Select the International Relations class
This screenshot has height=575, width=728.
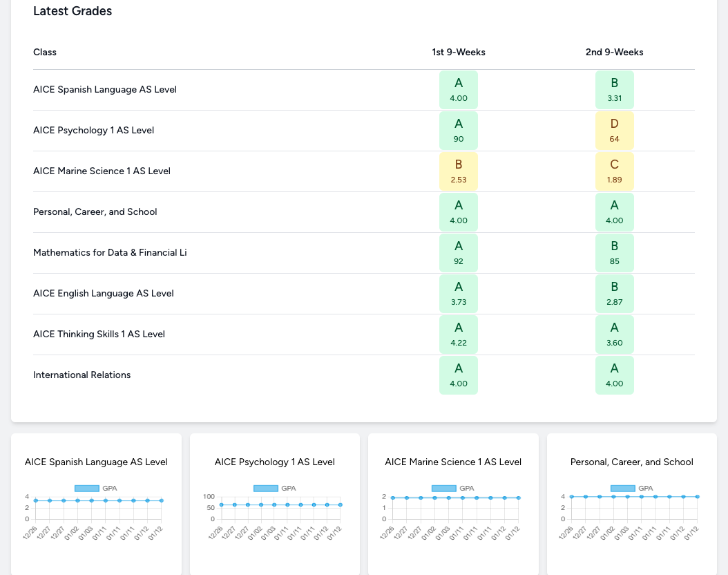(80, 375)
